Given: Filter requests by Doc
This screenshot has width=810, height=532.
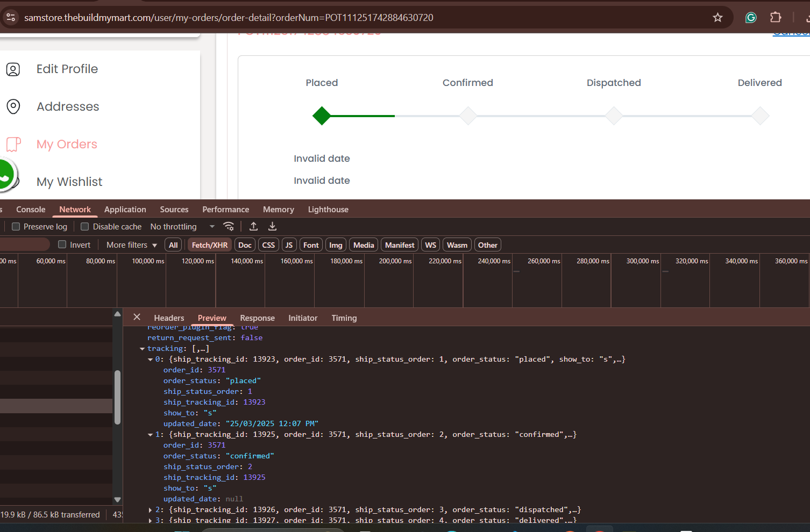Looking at the screenshot, I should click(245, 245).
